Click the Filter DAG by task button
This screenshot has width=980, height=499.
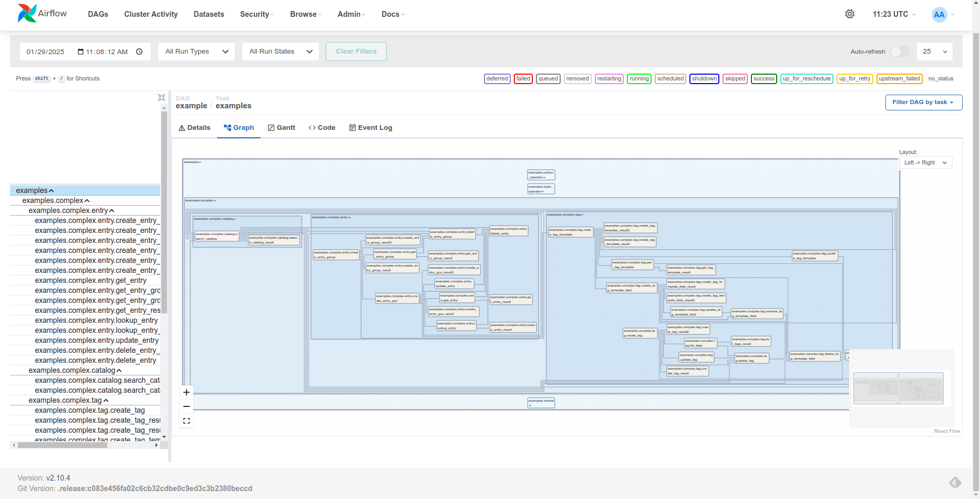pos(923,103)
